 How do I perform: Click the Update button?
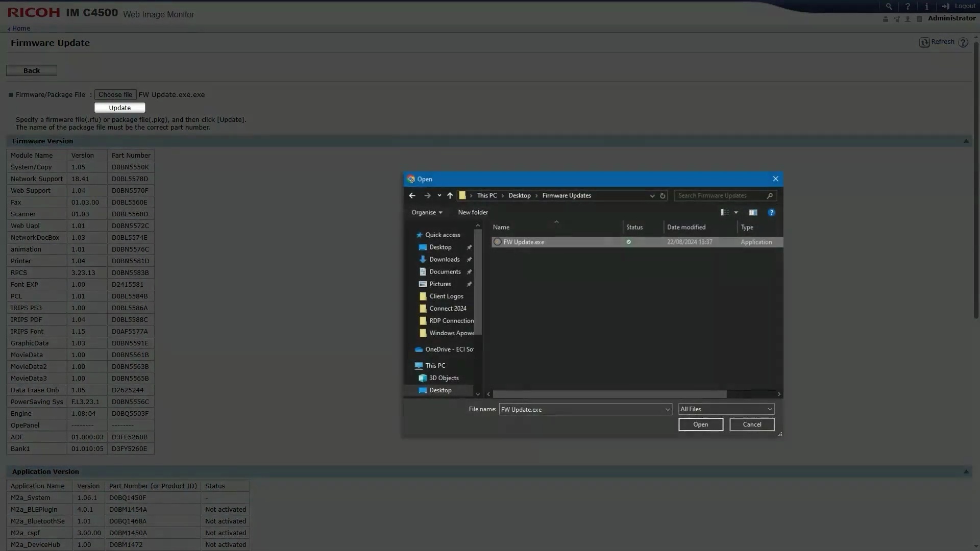(120, 108)
